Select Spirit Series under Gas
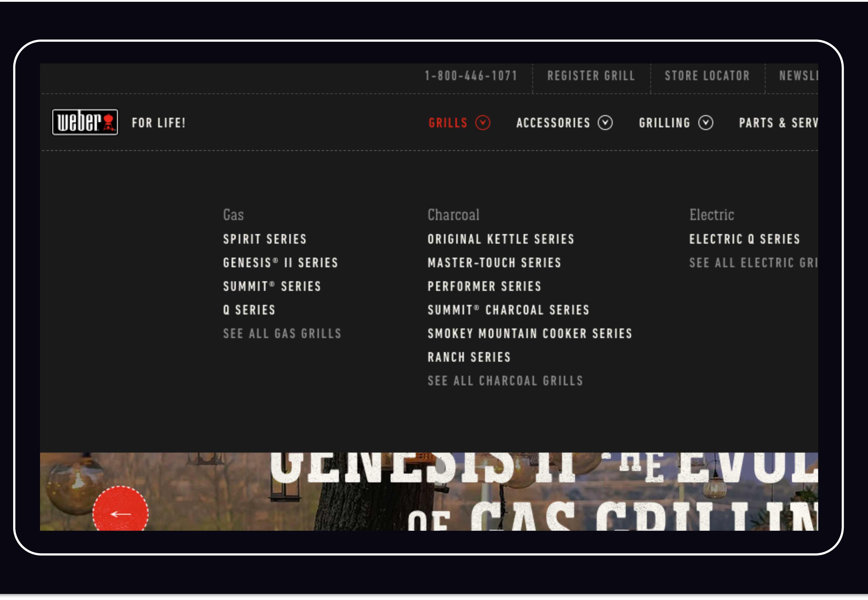This screenshot has width=868, height=600. click(x=265, y=240)
